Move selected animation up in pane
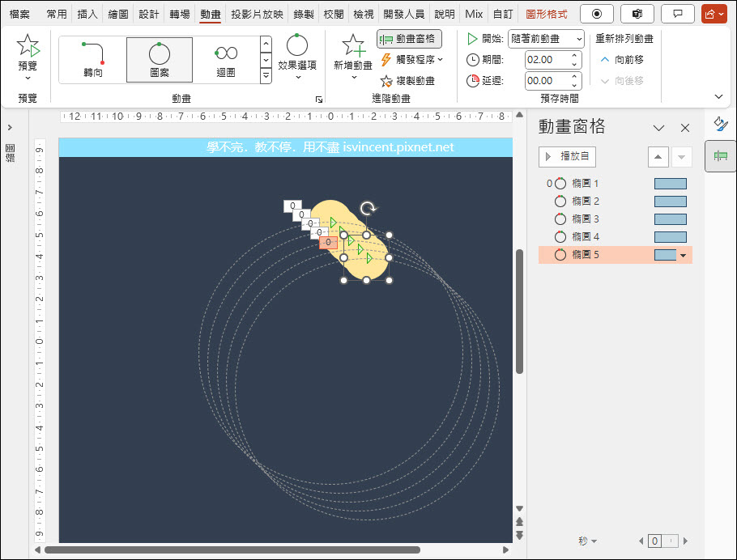The image size is (737, 560). point(658,157)
